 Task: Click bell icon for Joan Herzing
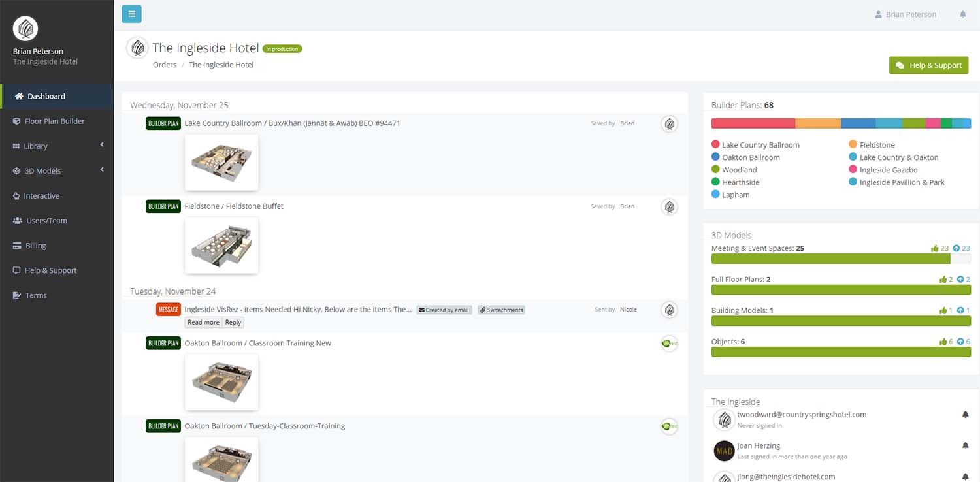tap(965, 445)
